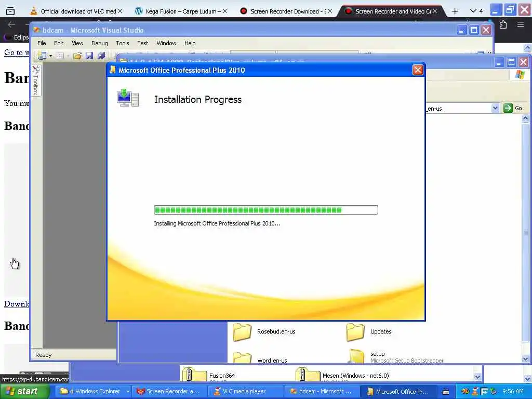532x399 pixels.
Task: Click the on-screen keyboard tray icon
Action: click(446, 392)
